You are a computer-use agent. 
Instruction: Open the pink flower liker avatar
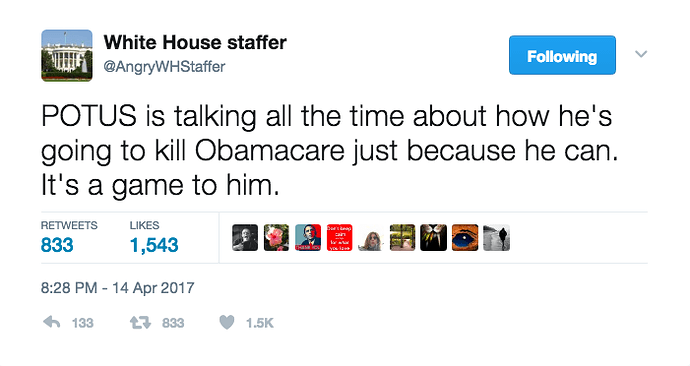[x=276, y=238]
